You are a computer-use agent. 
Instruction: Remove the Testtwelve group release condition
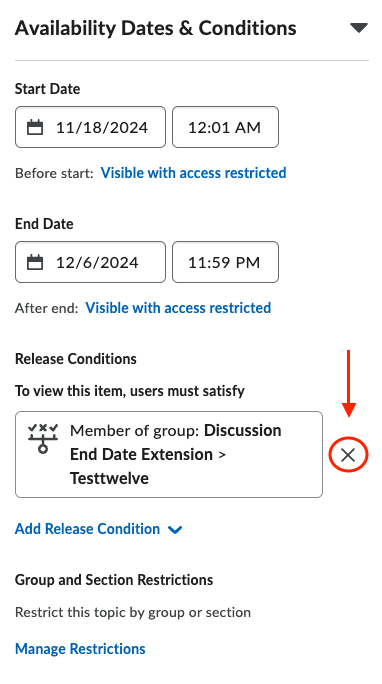click(348, 455)
